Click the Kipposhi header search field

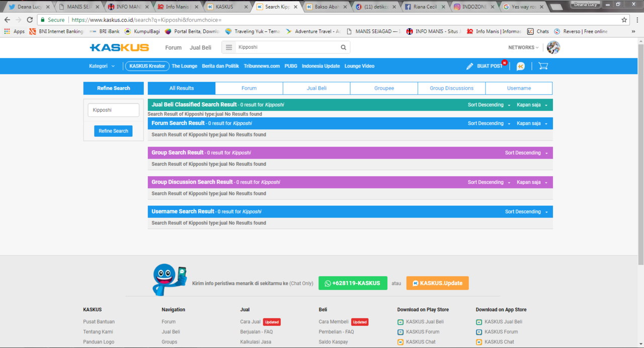pos(287,47)
